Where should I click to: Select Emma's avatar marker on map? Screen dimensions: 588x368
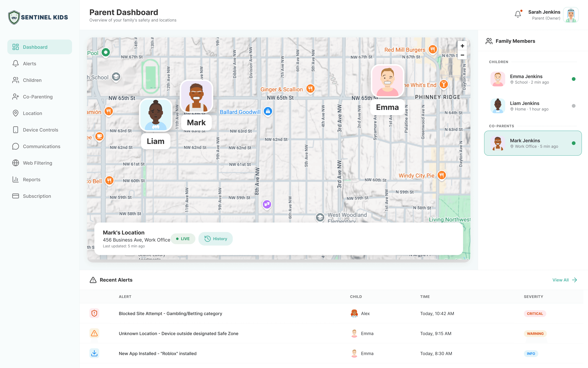[x=388, y=80]
